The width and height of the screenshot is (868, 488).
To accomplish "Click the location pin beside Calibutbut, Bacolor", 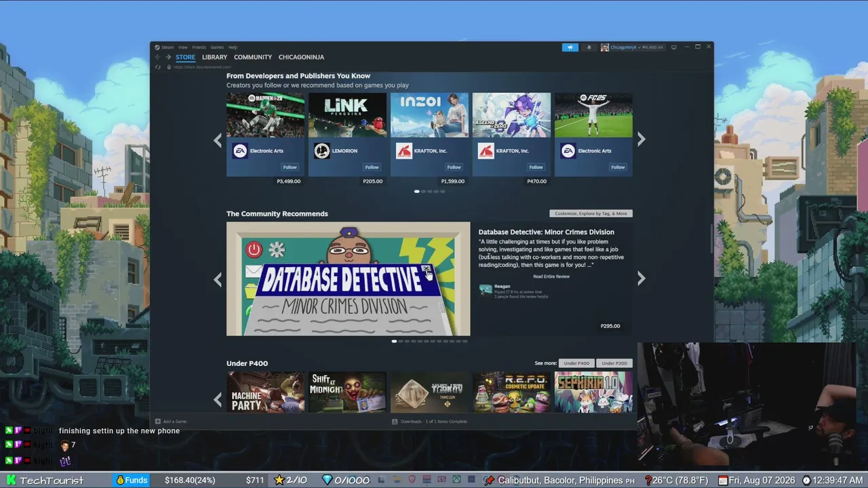I will [490, 480].
